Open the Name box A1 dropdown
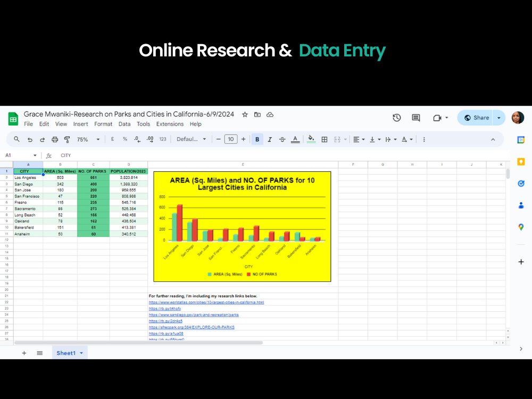 pos(35,155)
